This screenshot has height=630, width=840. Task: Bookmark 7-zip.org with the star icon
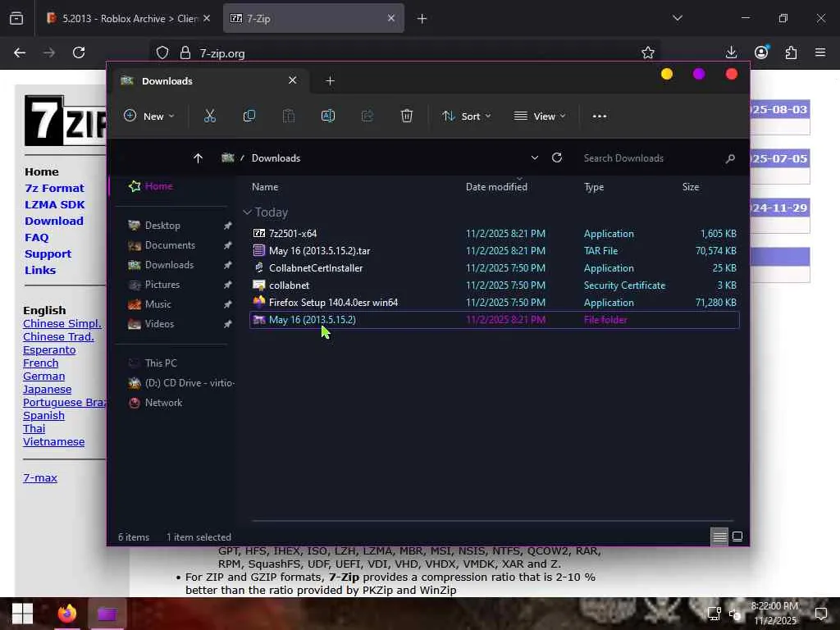pyautogui.click(x=648, y=52)
